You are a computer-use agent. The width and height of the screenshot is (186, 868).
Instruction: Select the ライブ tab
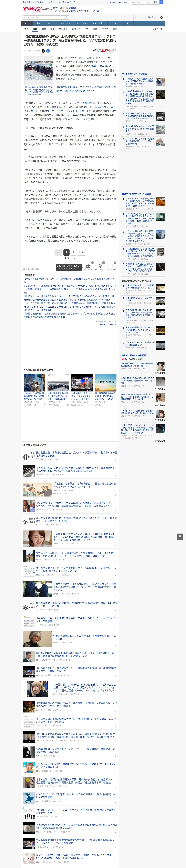pos(49,23)
